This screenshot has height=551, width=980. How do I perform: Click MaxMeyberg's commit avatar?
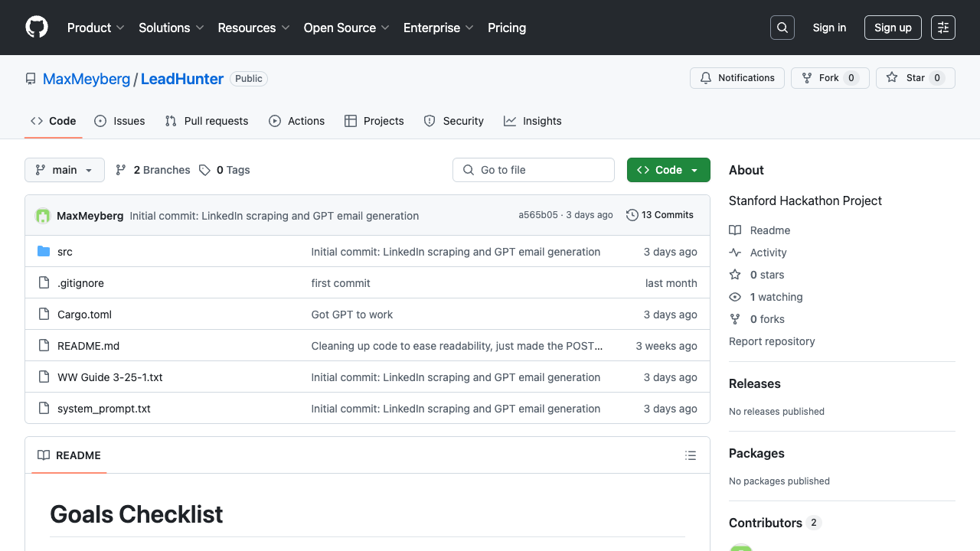click(43, 216)
